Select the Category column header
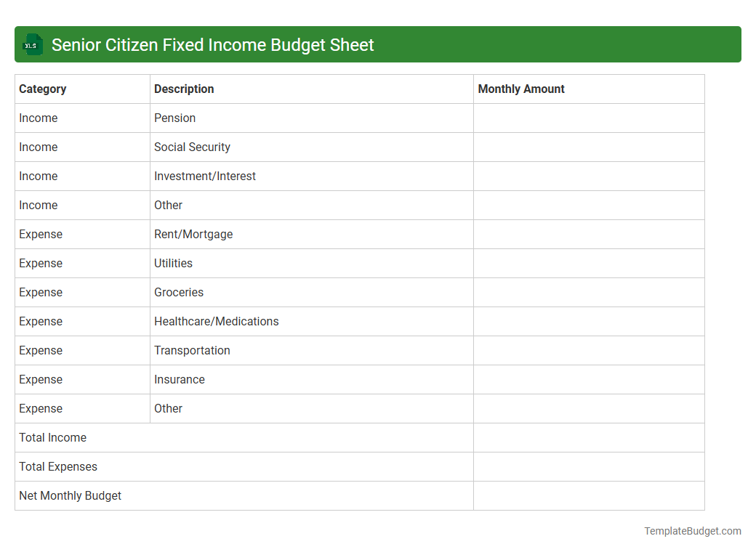Image resolution: width=756 pixels, height=552 pixels. pos(43,89)
